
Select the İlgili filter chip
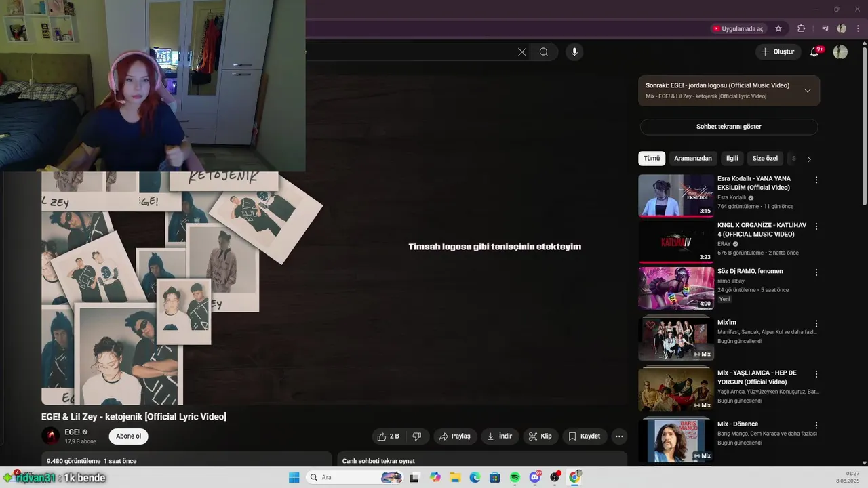tap(732, 159)
